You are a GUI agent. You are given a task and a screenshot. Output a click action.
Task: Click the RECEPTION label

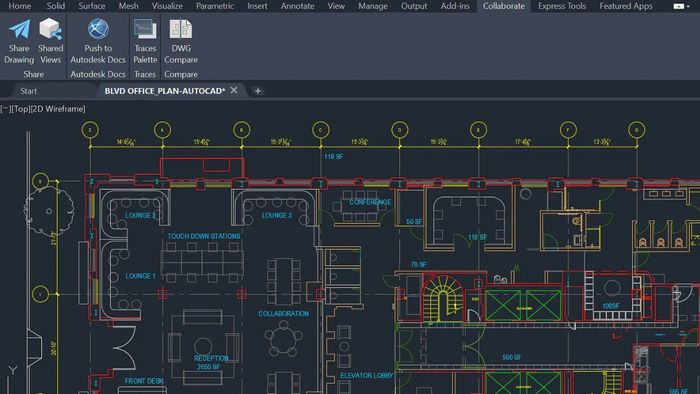(211, 358)
